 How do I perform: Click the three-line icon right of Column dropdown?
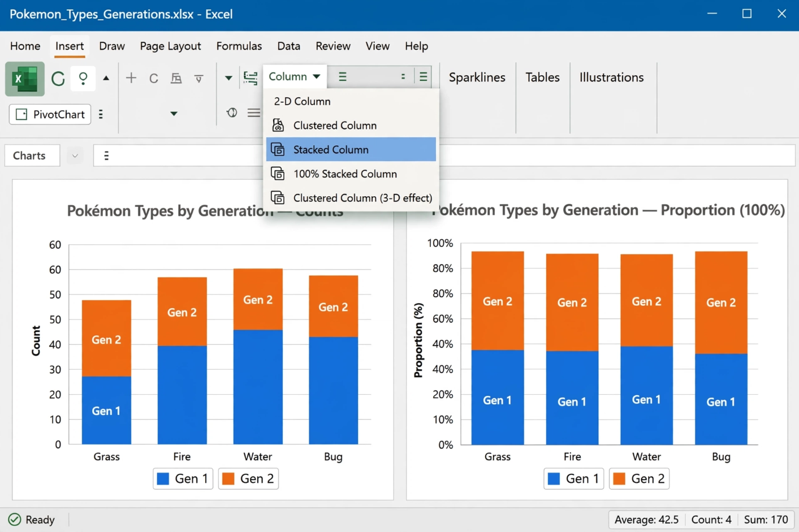click(x=343, y=77)
